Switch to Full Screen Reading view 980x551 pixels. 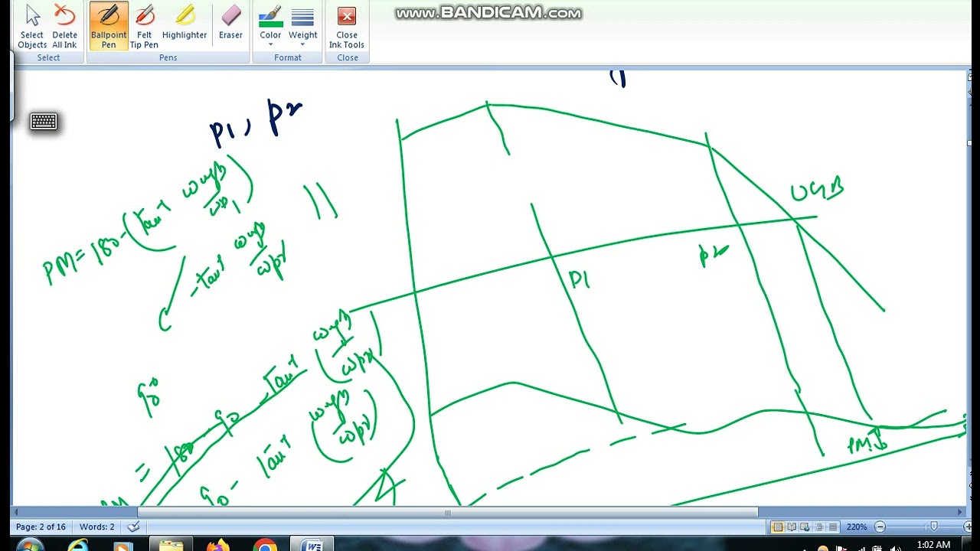pos(792,527)
